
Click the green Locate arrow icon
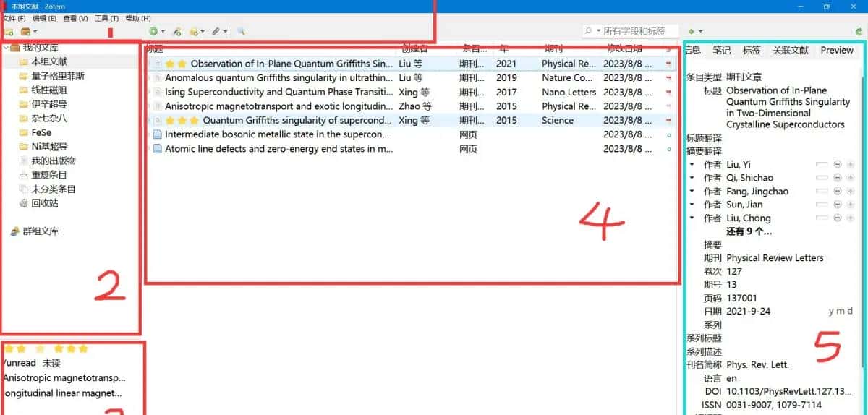click(x=692, y=32)
